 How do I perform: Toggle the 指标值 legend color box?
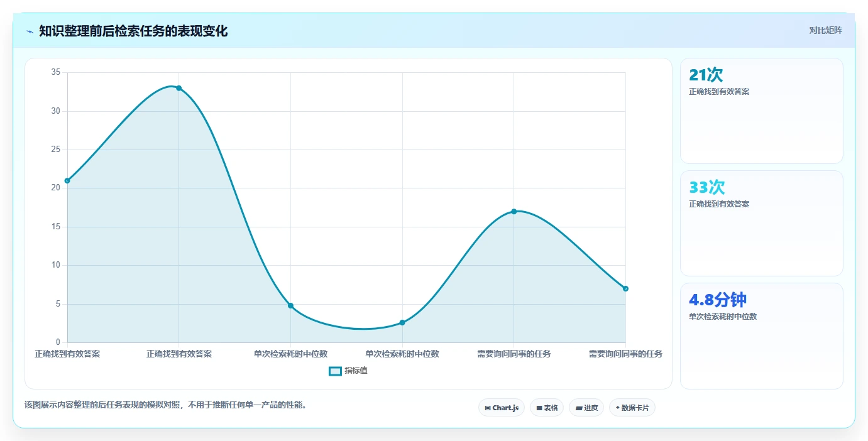tap(336, 371)
